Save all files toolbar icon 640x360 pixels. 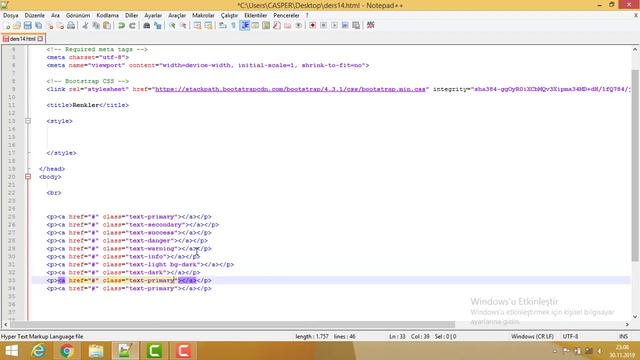click(x=38, y=25)
